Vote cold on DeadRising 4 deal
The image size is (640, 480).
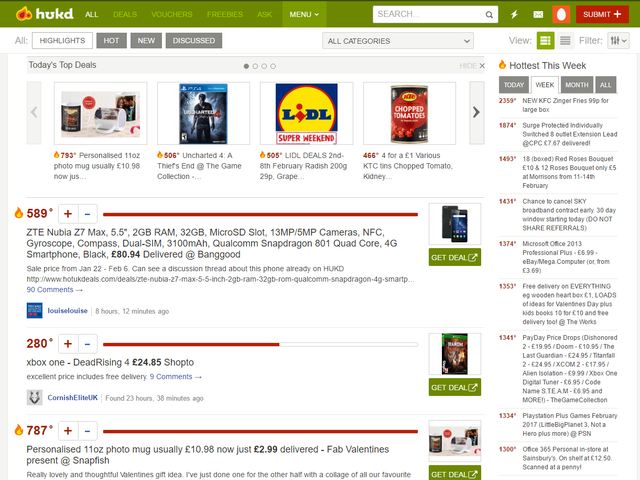87,344
